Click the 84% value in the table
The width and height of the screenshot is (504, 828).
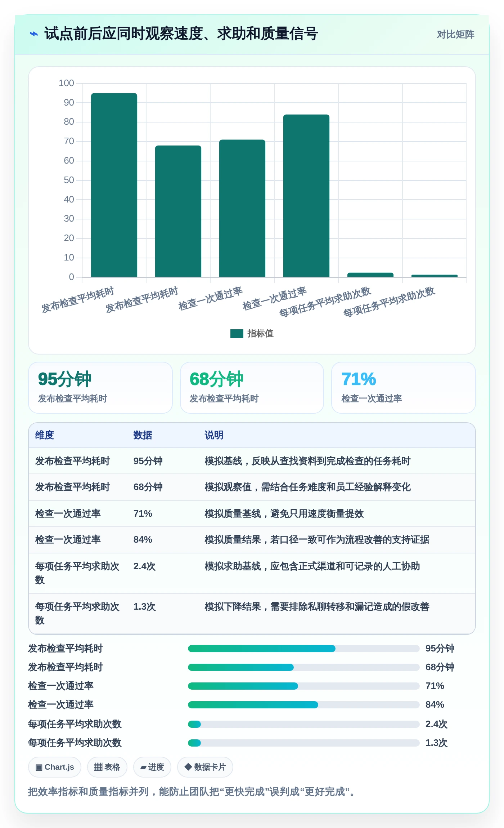(x=143, y=540)
